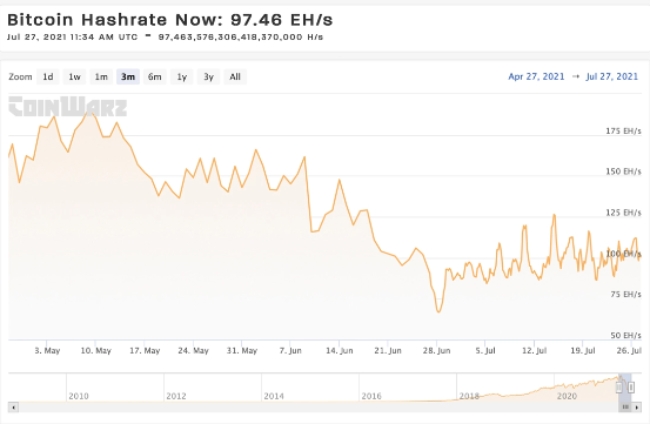Click the 2010 label in navigator
Image resolution: width=650 pixels, height=424 pixels.
click(79, 396)
